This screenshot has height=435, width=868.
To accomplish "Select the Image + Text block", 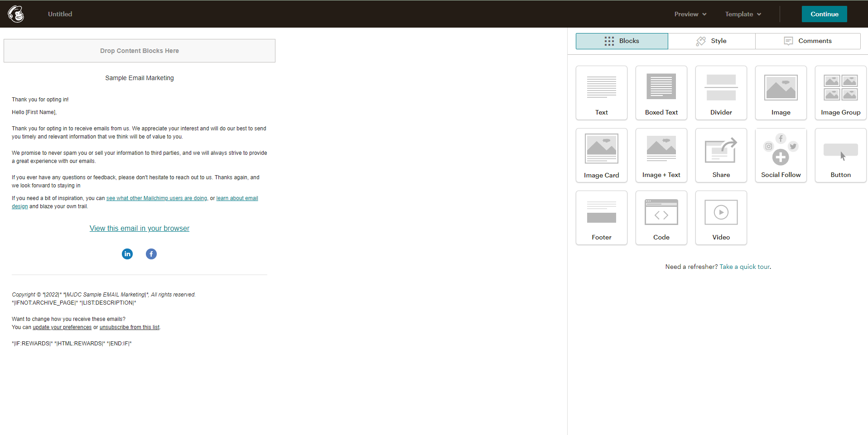I will [661, 155].
